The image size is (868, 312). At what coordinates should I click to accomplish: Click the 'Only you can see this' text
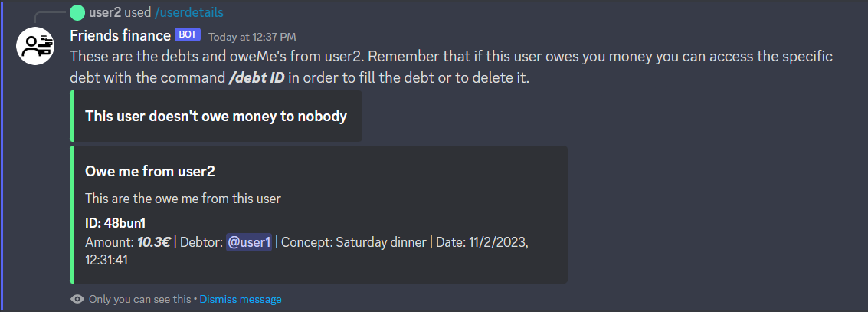[139, 299]
